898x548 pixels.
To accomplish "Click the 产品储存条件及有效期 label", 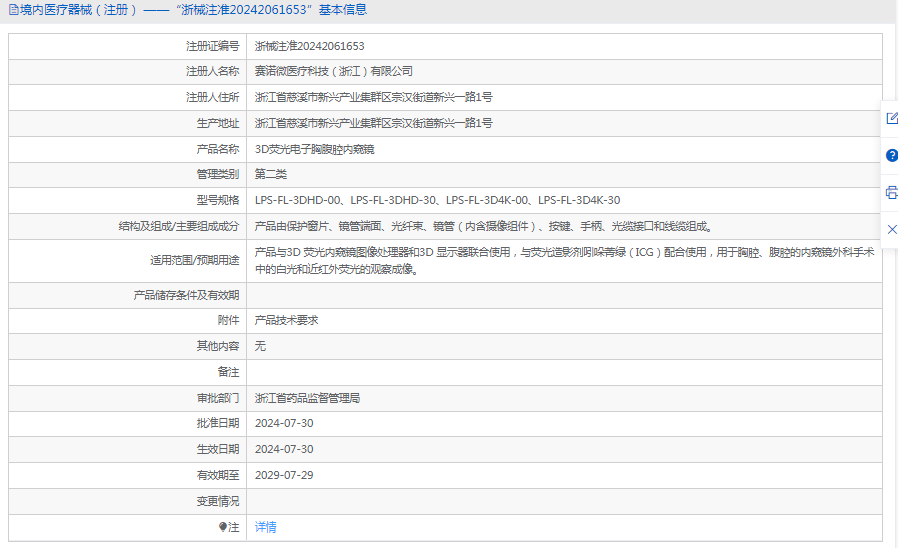I will [186, 295].
